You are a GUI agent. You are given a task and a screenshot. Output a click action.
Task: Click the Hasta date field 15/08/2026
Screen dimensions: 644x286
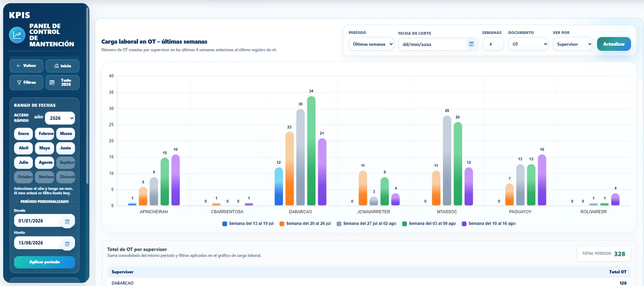tap(44, 243)
